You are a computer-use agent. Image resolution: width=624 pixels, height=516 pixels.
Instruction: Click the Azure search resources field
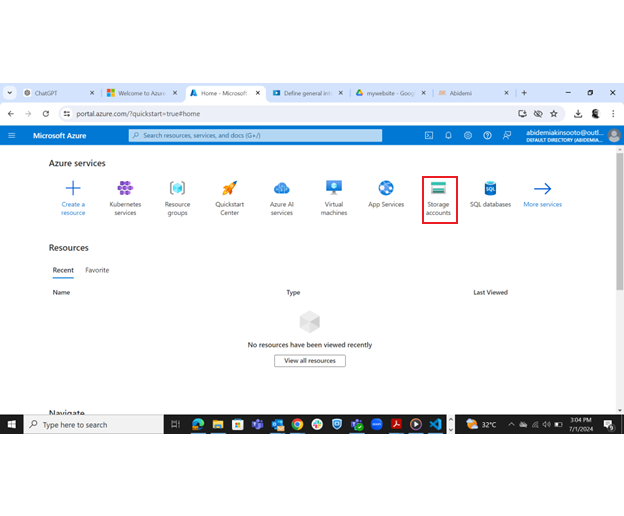point(255,136)
